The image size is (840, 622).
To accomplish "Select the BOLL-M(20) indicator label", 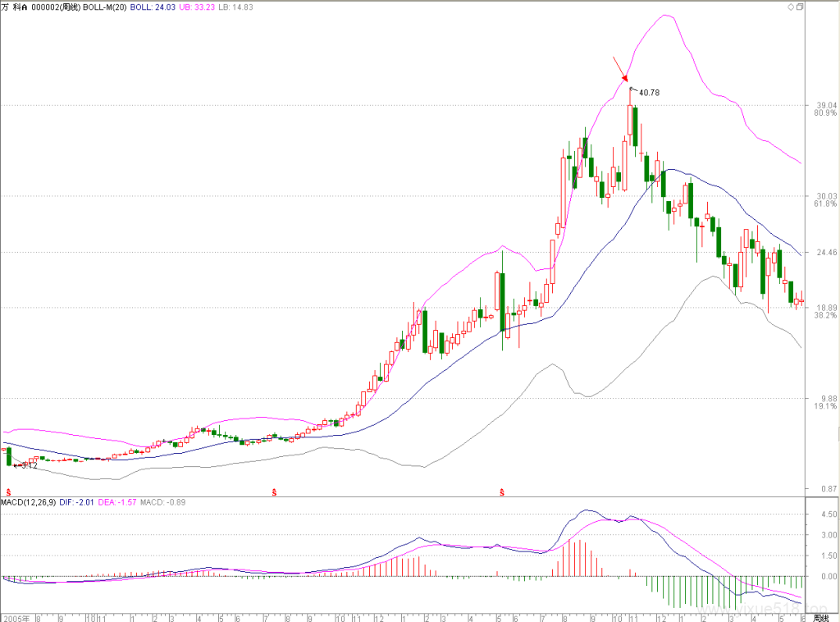I will pos(104,7).
